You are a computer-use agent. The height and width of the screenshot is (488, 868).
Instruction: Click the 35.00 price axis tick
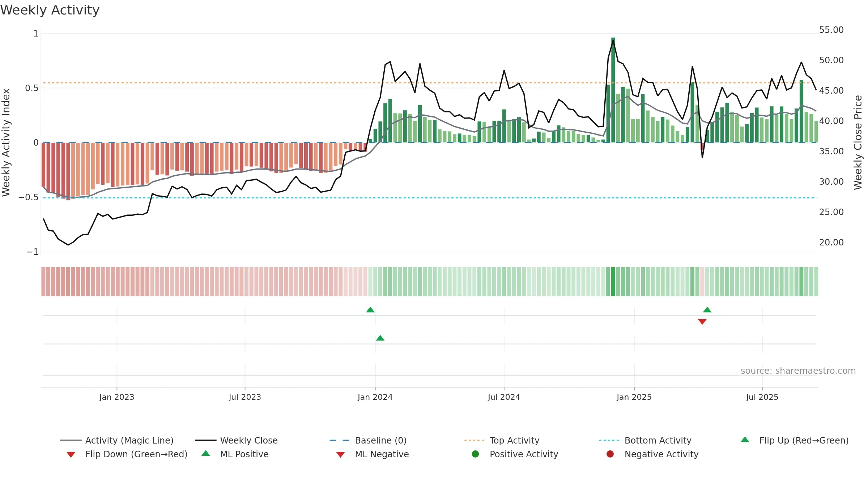pos(831,151)
